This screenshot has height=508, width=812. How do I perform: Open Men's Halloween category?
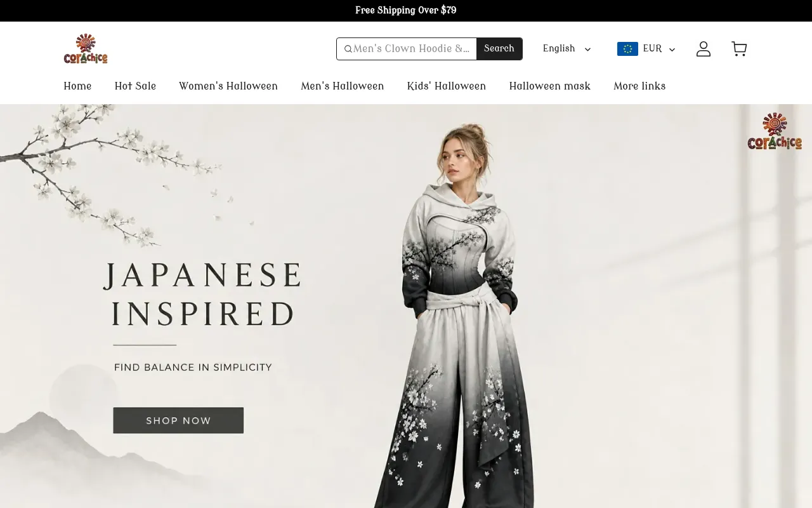point(343,86)
